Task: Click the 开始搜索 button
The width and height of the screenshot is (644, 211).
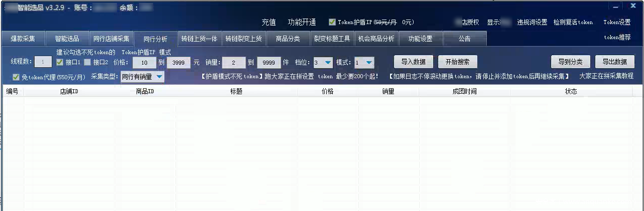Action: (457, 62)
